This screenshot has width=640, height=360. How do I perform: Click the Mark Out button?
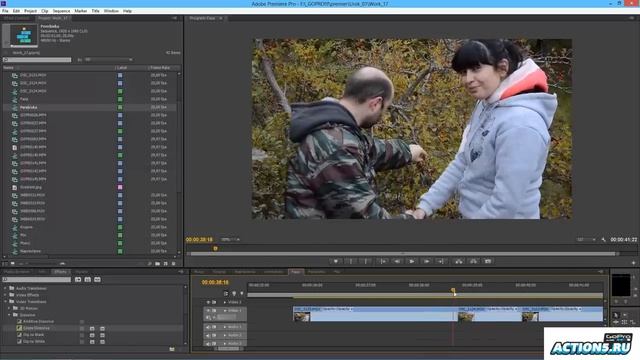point(366,262)
